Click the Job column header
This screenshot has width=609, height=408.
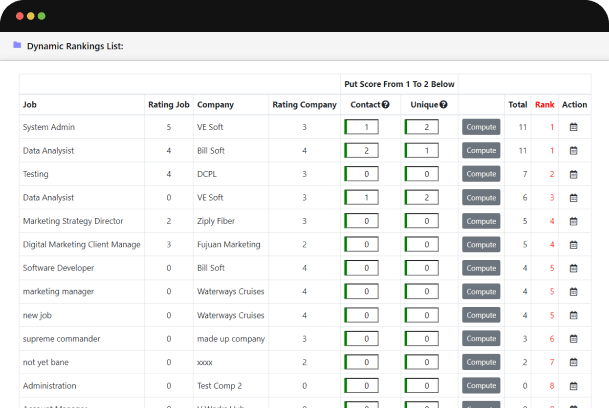(30, 104)
